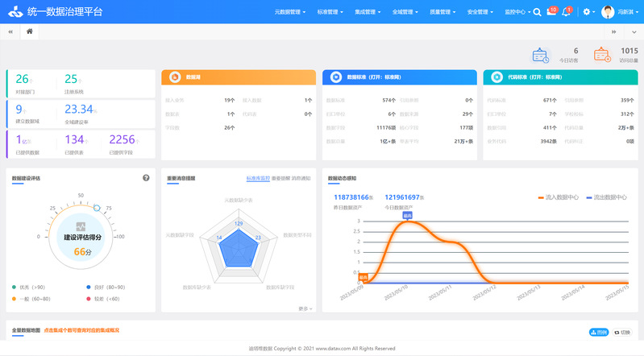The width and height of the screenshot is (644, 356).
Task: Click the search magnifier icon in header
Action: 538,12
